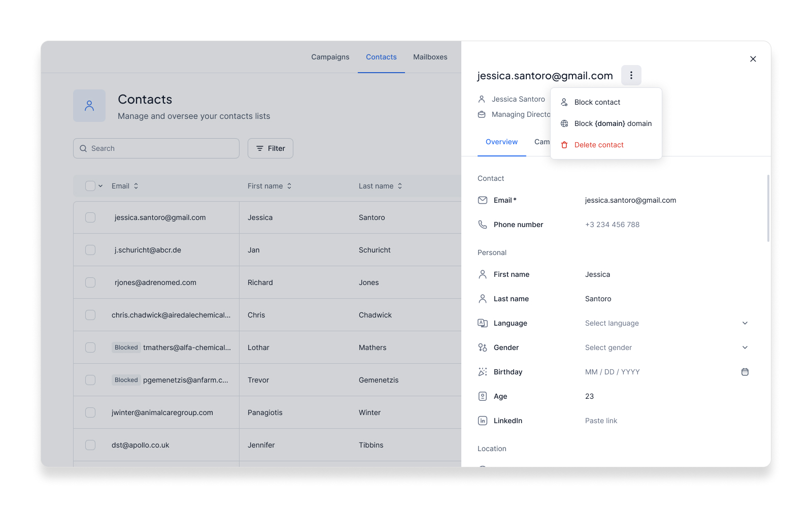The height and width of the screenshot is (508, 812).
Task: Click the email value in Contact section
Action: point(630,200)
